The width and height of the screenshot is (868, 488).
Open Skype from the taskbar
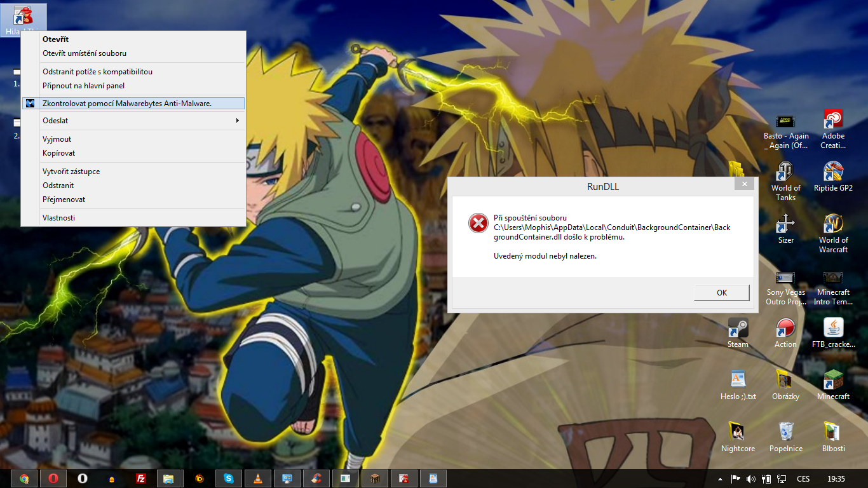229,479
